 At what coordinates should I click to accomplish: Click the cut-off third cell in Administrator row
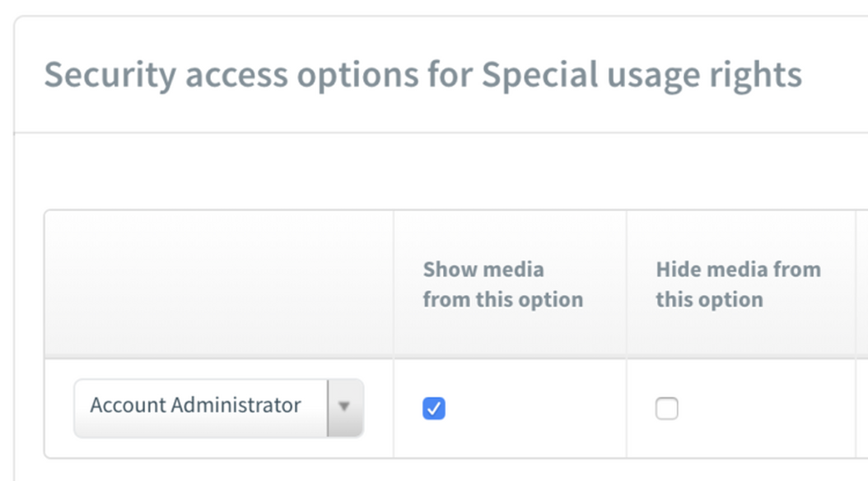pos(861,408)
